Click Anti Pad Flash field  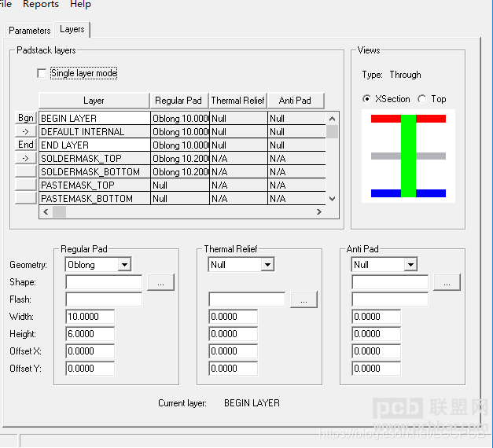point(390,299)
